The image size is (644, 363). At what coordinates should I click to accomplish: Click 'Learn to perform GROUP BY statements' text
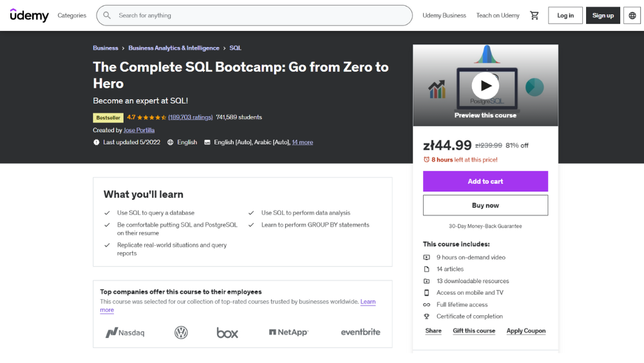pos(316,225)
